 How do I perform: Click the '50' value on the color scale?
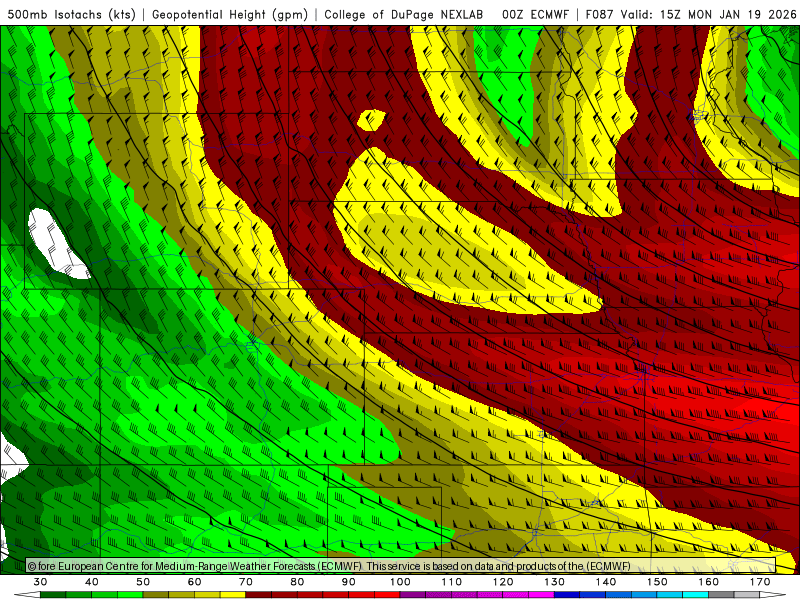143,582
